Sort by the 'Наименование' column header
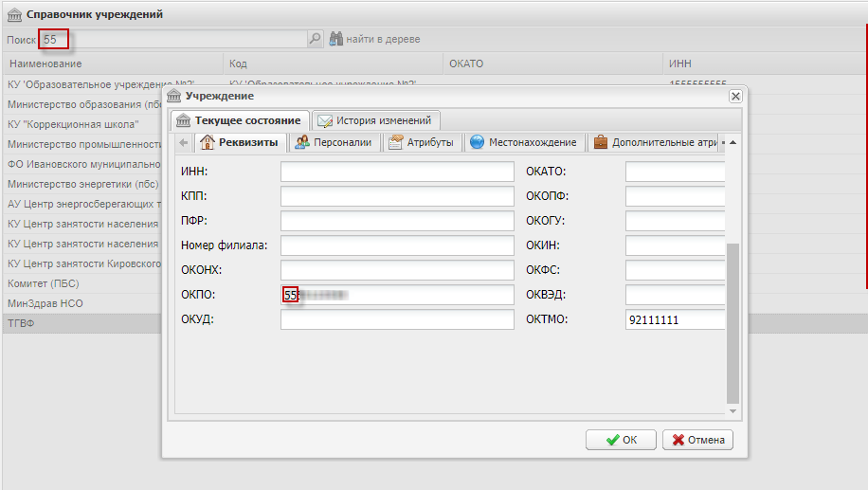The image size is (868, 490). tap(114, 64)
